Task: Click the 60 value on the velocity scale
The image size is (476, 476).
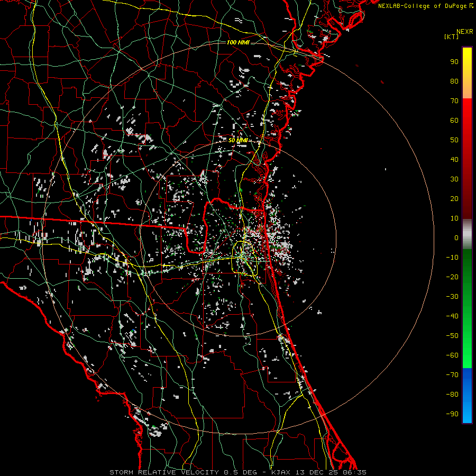Action: (454, 121)
